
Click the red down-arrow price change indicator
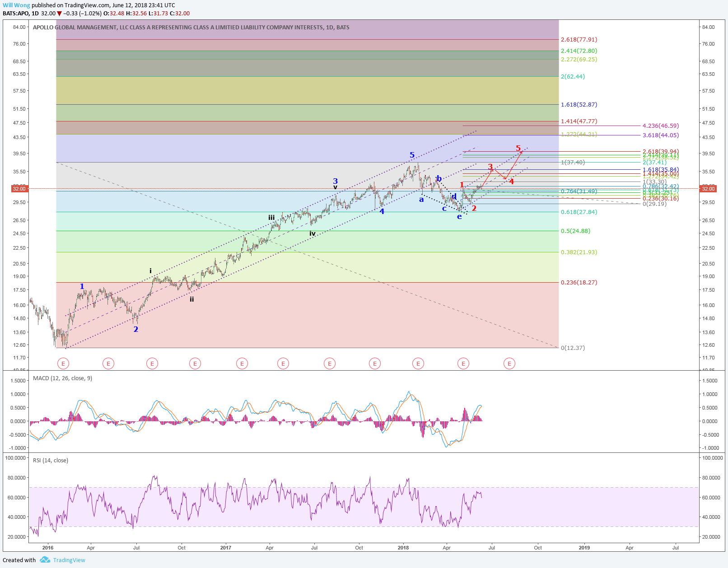pyautogui.click(x=59, y=14)
